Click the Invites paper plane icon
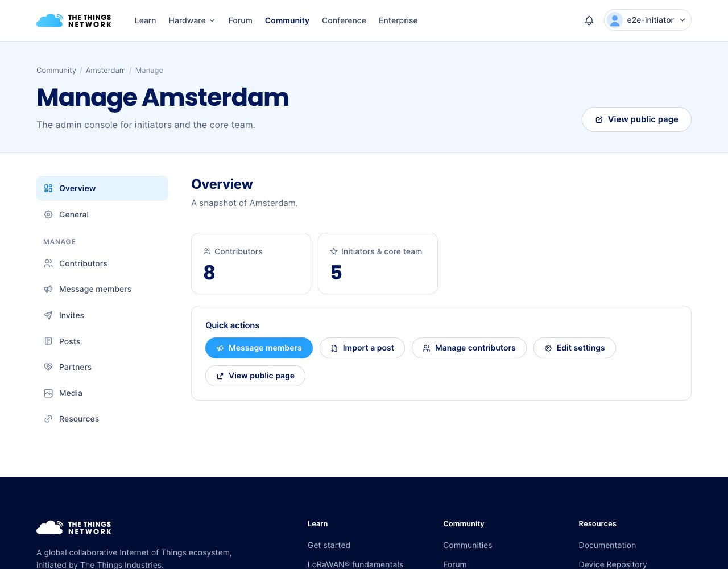 point(48,315)
